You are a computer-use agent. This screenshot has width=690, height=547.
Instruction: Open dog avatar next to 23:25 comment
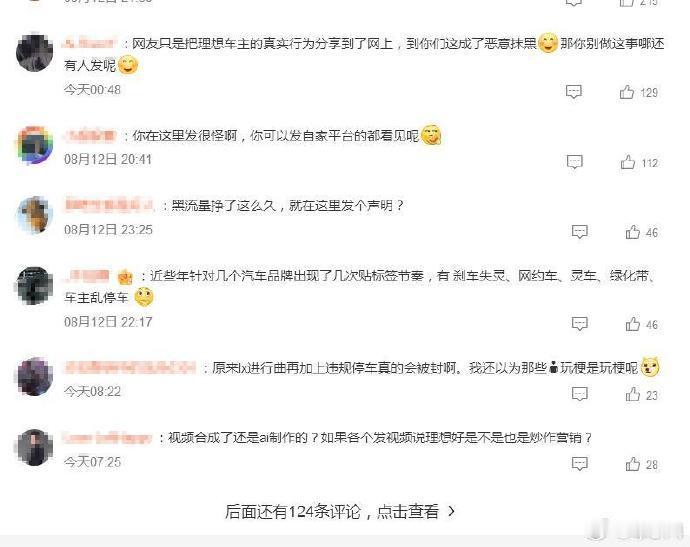(x=34, y=215)
